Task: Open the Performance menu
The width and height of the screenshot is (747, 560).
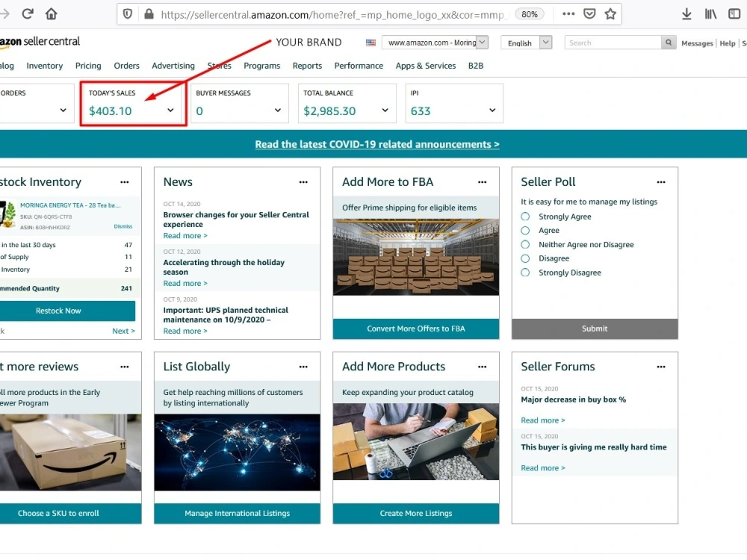Action: [359, 66]
